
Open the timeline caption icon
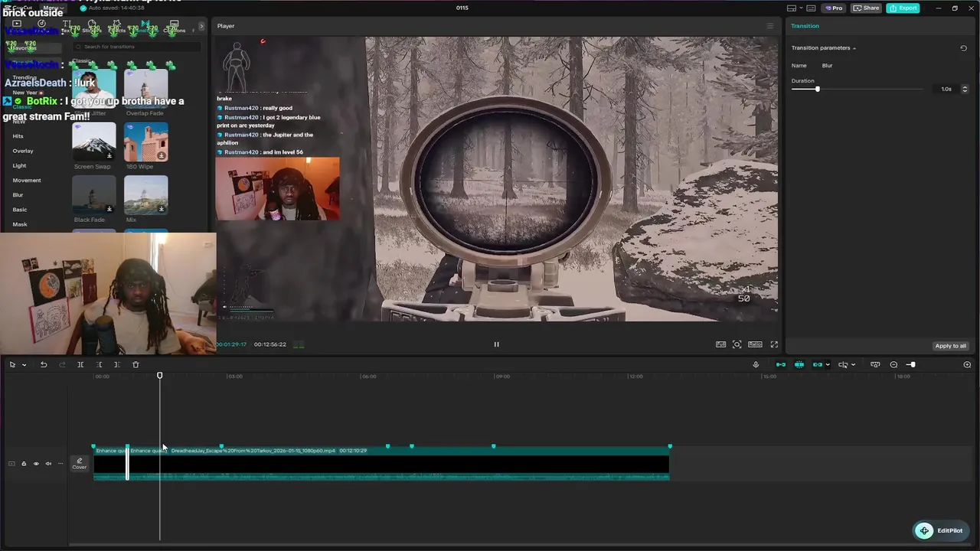click(875, 365)
